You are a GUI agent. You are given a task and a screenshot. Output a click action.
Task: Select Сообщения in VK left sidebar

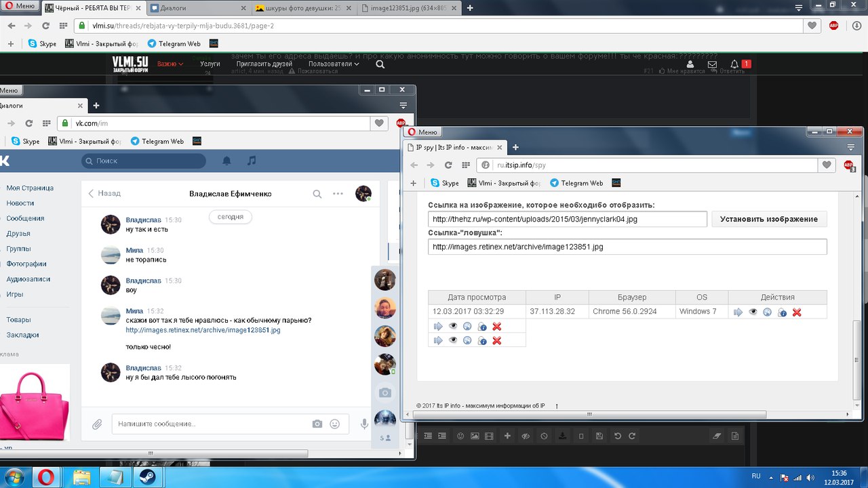[x=25, y=218]
